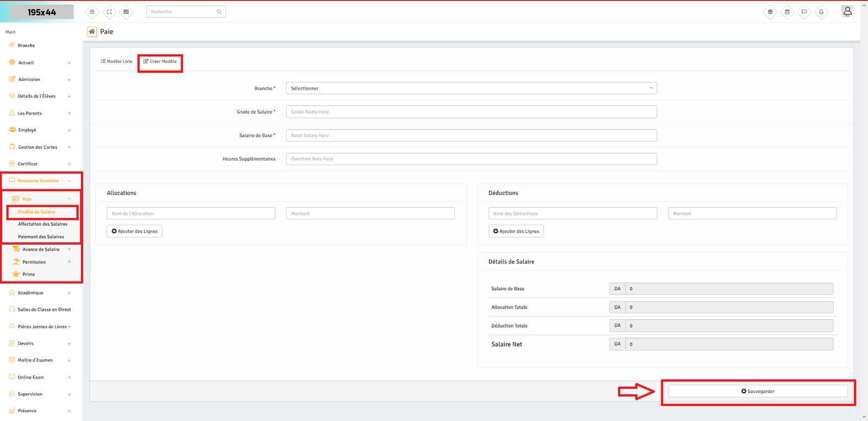
Task: Click Ajouter des Lignes under Déductions
Action: point(516,231)
